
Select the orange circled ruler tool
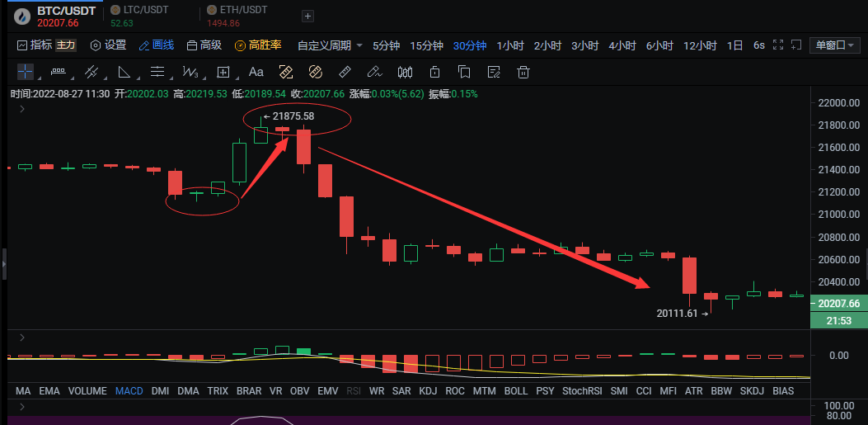tap(315, 72)
